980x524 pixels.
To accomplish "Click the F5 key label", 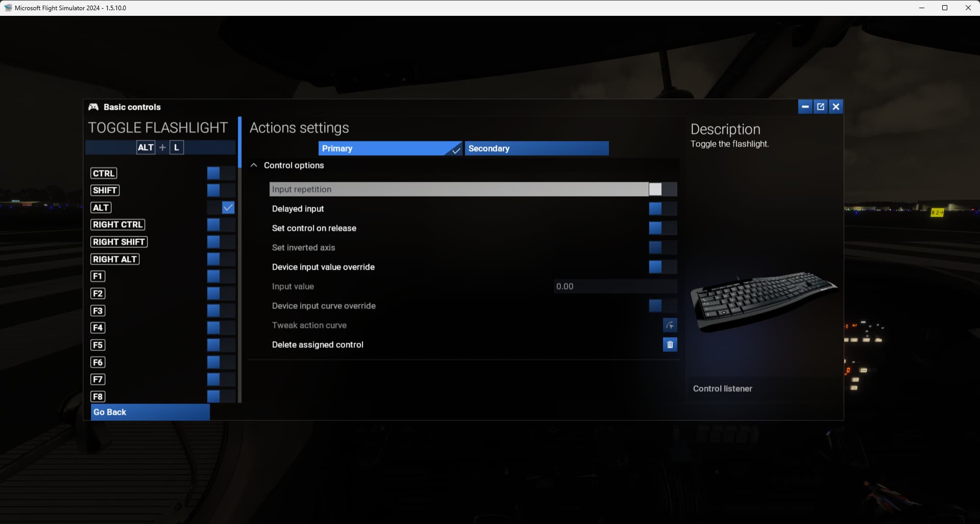I will 97,345.
